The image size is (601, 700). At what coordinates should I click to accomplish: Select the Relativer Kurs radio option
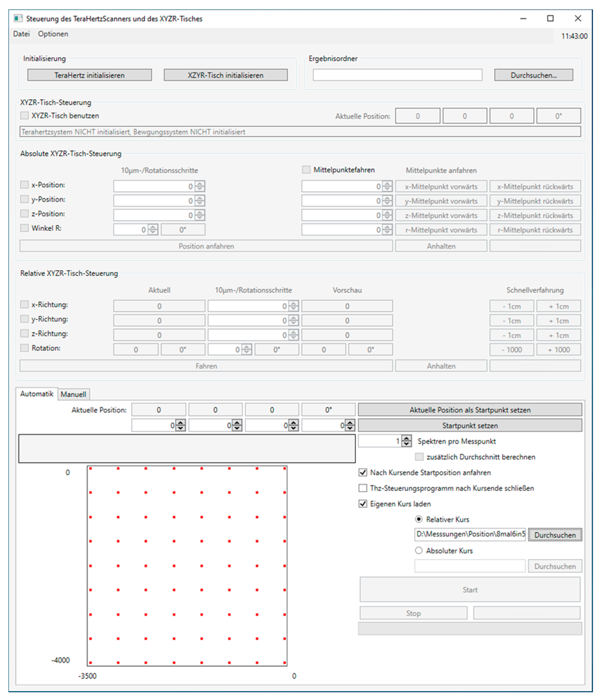coord(419,519)
